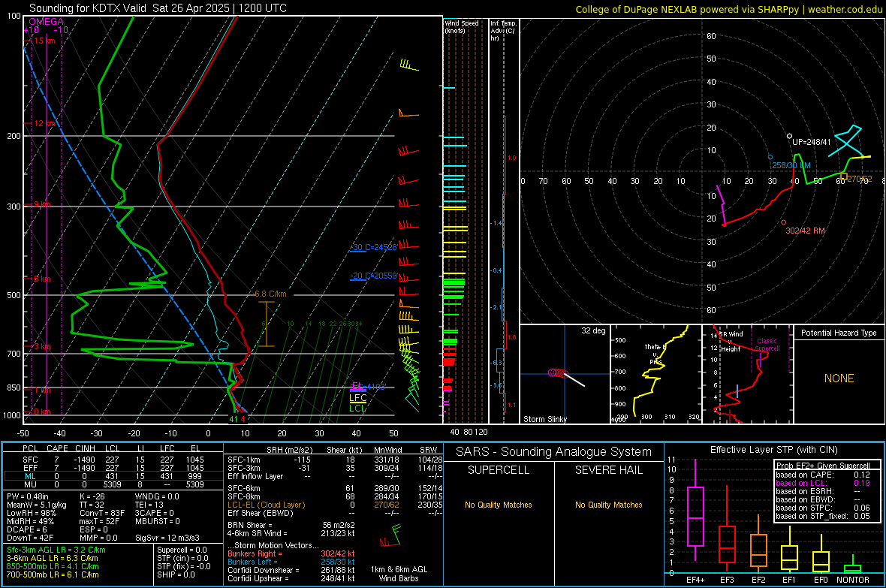The image size is (886, 588).
Task: Click the SigSvr = 12 m3/s3 value
Action: tap(168, 538)
